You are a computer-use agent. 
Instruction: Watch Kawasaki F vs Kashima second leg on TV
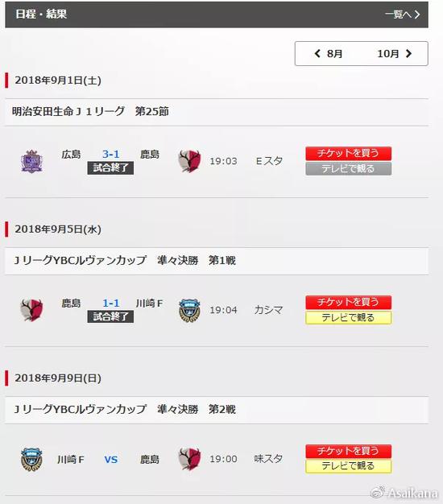point(349,466)
